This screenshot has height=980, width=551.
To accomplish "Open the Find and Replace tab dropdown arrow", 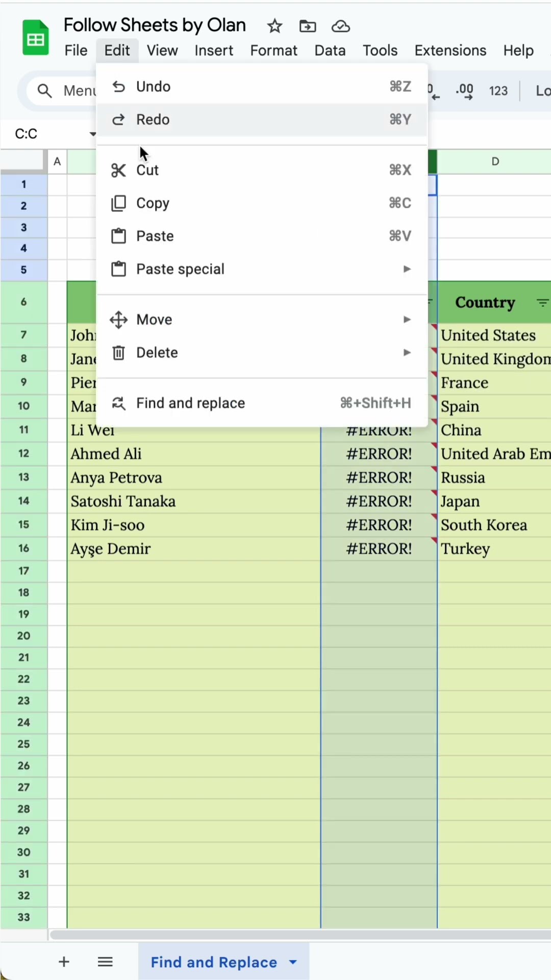I will pyautogui.click(x=293, y=962).
